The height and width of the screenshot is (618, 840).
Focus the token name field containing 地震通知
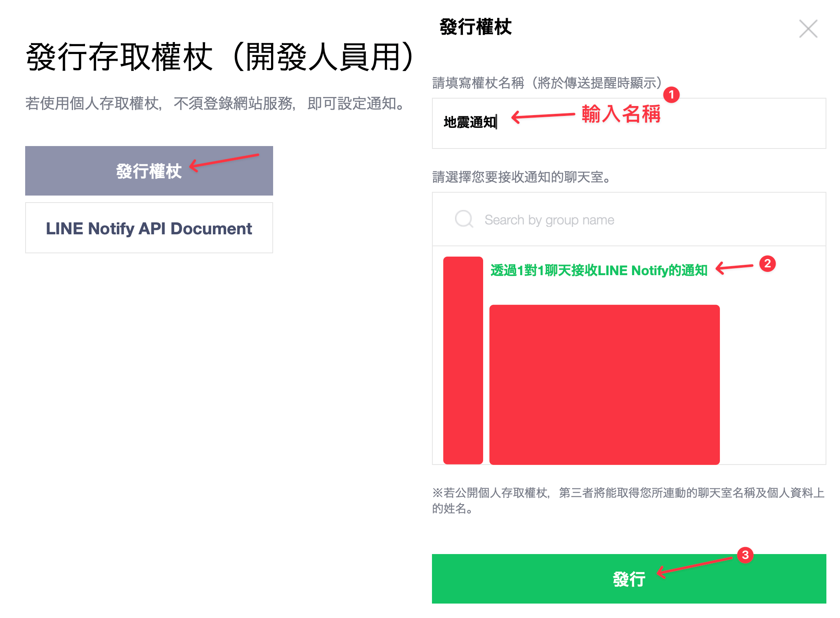[629, 123]
